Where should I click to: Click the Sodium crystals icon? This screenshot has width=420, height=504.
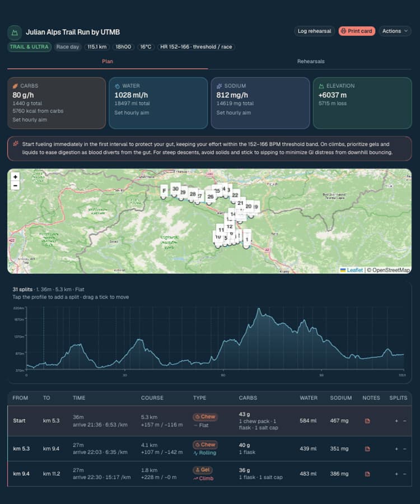pos(219,86)
